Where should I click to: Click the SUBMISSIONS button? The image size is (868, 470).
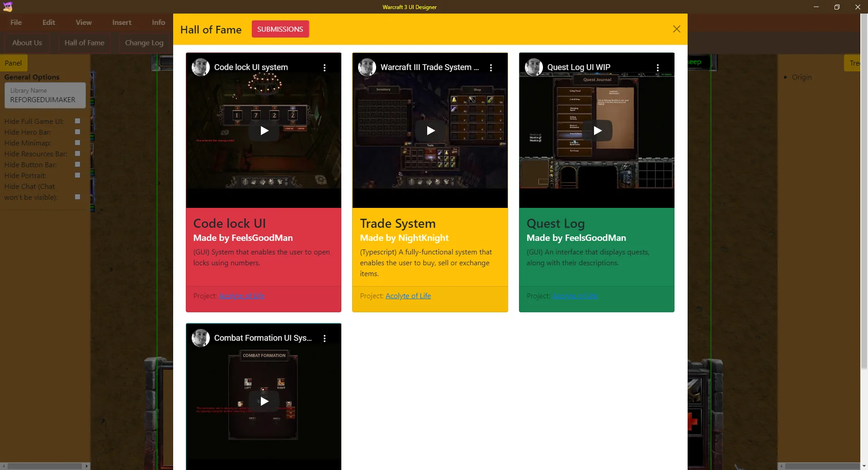point(280,29)
